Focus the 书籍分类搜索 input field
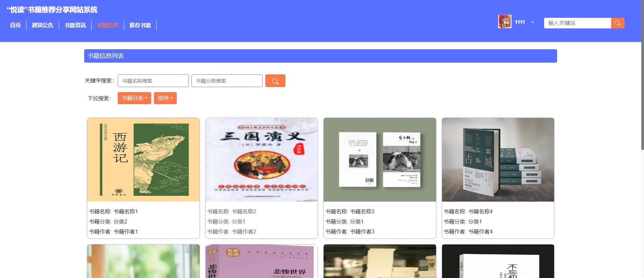Image resolution: width=644 pixels, height=278 pixels. tap(227, 81)
